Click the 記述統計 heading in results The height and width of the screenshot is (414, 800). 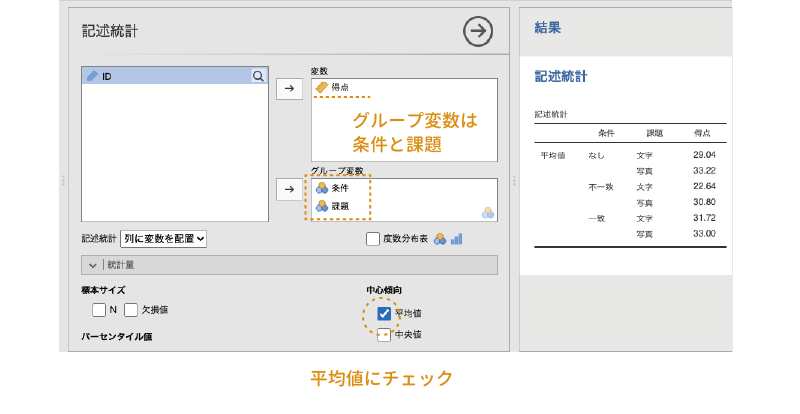561,76
